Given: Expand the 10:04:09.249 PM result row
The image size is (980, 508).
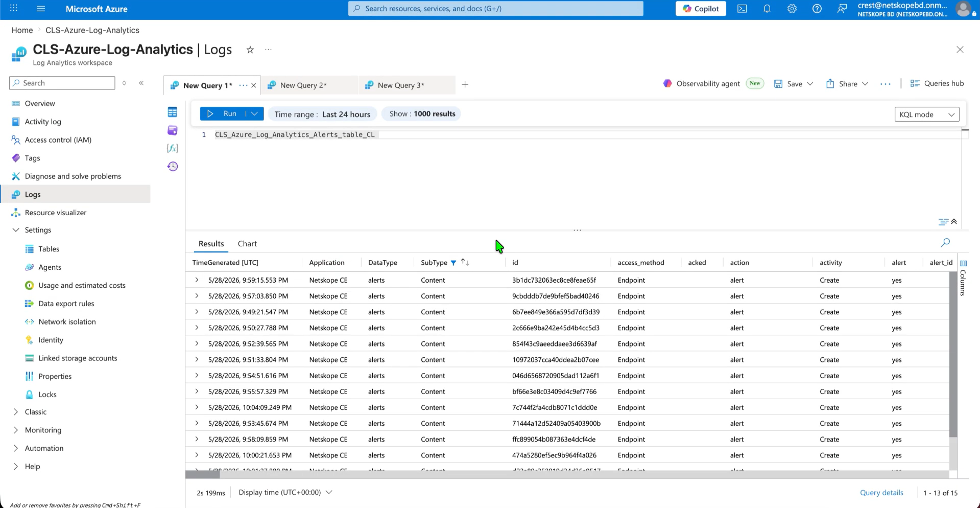Looking at the screenshot, I should (x=197, y=407).
